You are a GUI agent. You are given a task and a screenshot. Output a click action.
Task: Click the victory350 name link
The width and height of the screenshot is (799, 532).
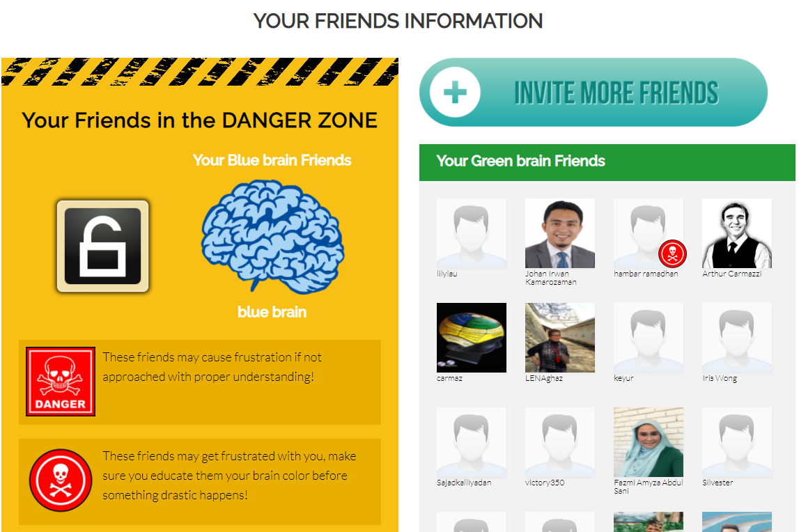(545, 483)
